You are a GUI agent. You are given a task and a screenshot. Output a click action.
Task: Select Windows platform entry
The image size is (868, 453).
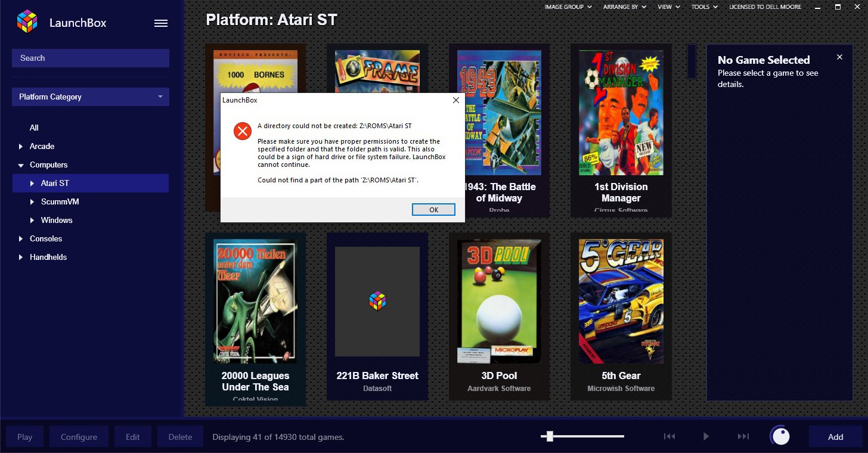point(57,220)
